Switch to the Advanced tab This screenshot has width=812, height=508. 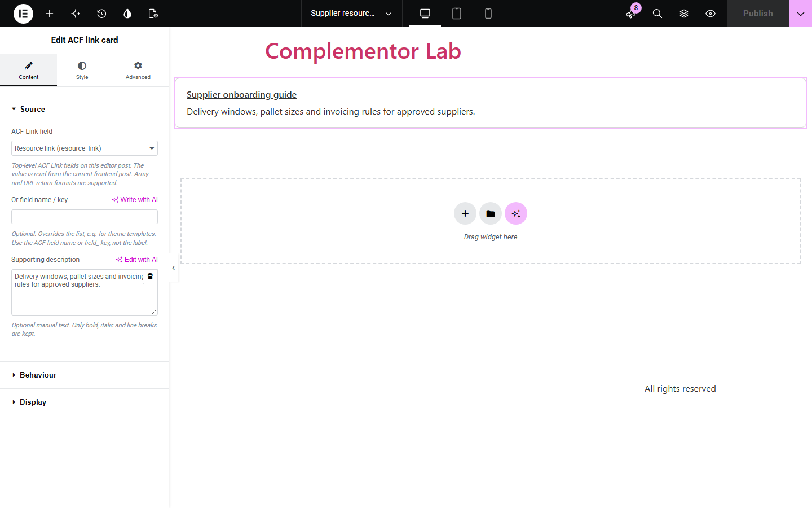click(x=138, y=70)
